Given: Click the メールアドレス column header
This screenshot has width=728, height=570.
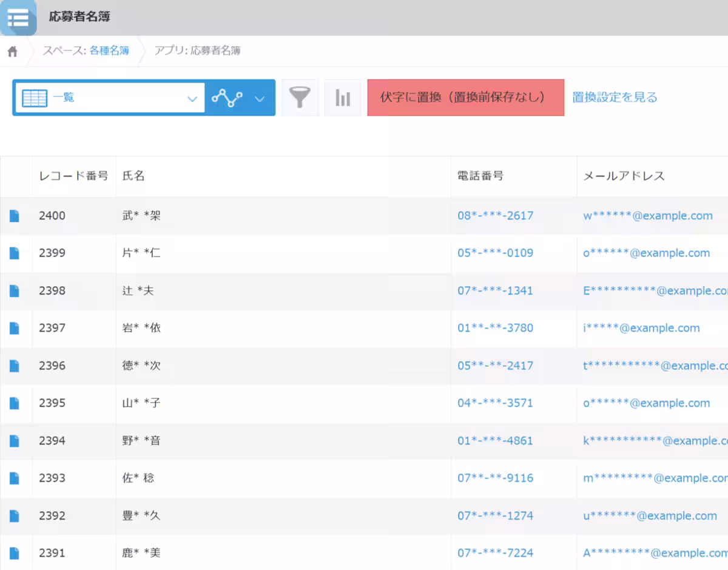Looking at the screenshot, I should (x=624, y=176).
